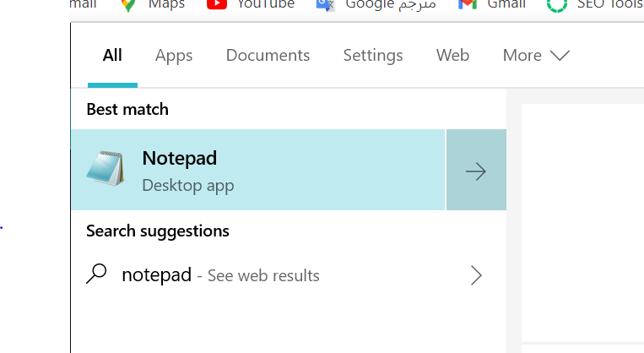644x353 pixels.
Task: Open the SEO Tools bookmark icon
Action: pos(557,5)
